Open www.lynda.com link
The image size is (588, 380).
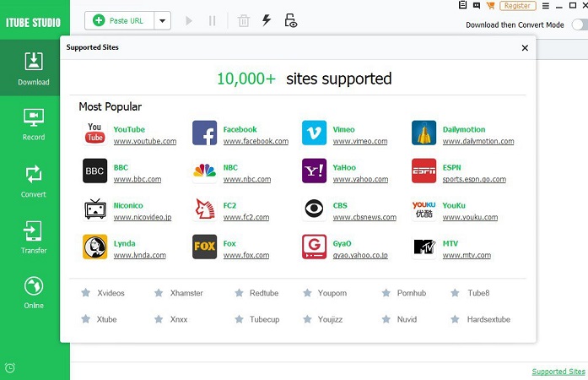[x=139, y=255]
